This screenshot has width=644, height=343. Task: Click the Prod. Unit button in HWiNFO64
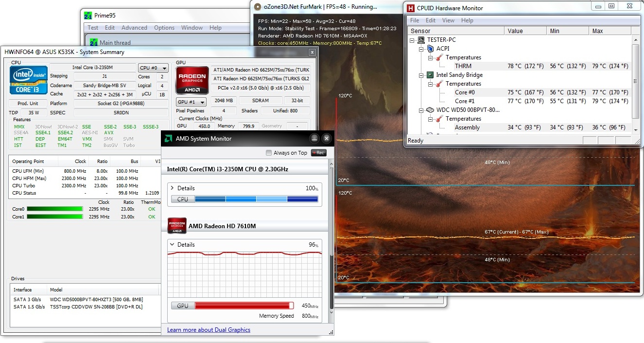(x=28, y=104)
